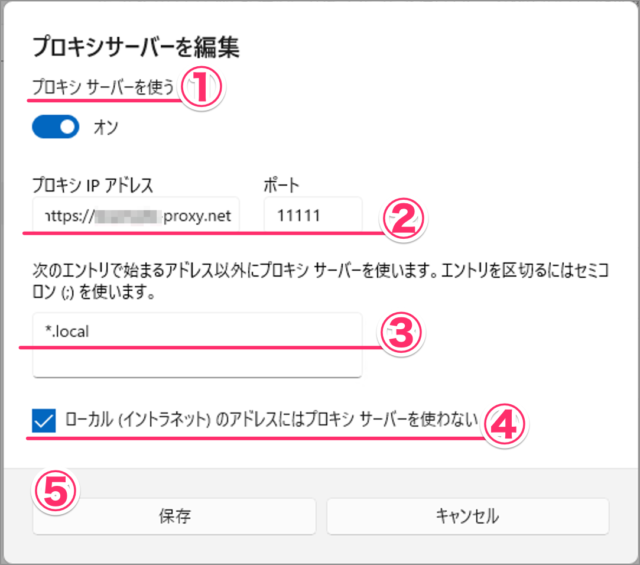Click the pink circled number 1 marker
Image resolution: width=640 pixels, height=565 pixels.
click(201, 87)
